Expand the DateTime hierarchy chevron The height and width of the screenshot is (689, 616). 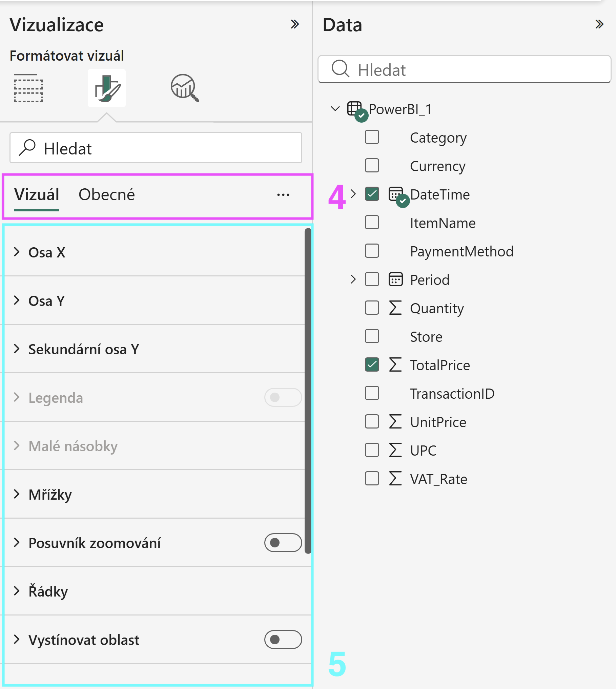click(x=353, y=194)
